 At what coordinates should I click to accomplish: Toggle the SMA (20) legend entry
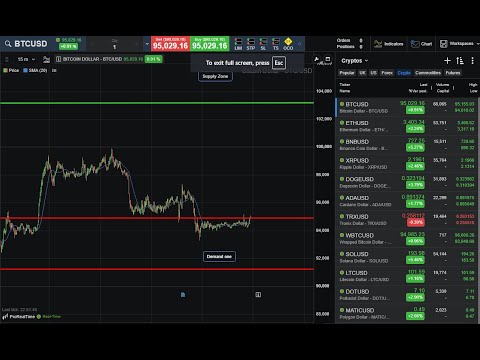[x=35, y=70]
